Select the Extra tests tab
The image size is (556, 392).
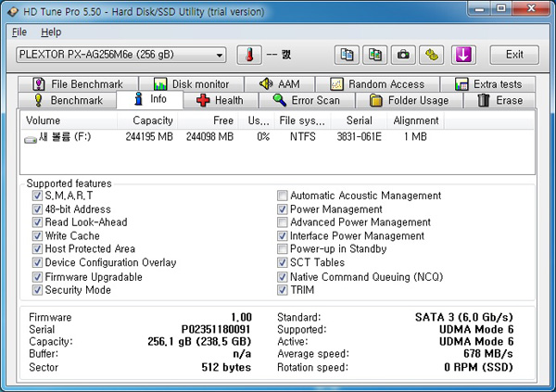pos(488,84)
